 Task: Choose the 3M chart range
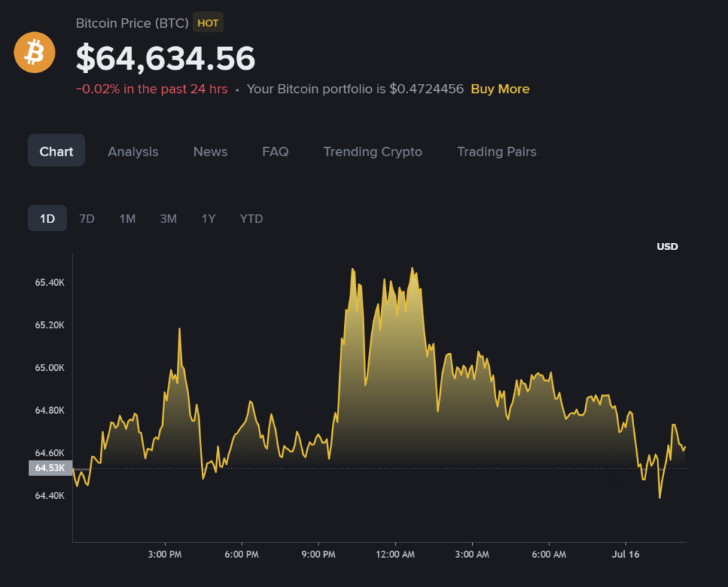click(168, 219)
